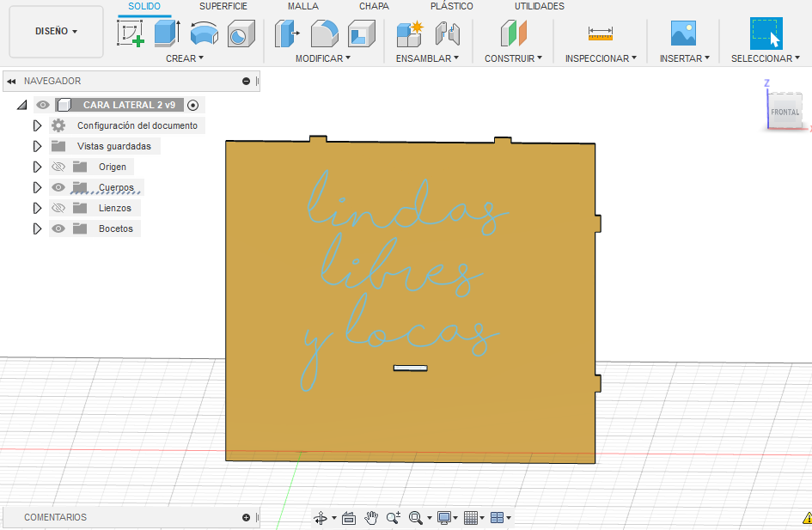Click the Grid and Snaps icon
The width and height of the screenshot is (812, 530).
471,518
